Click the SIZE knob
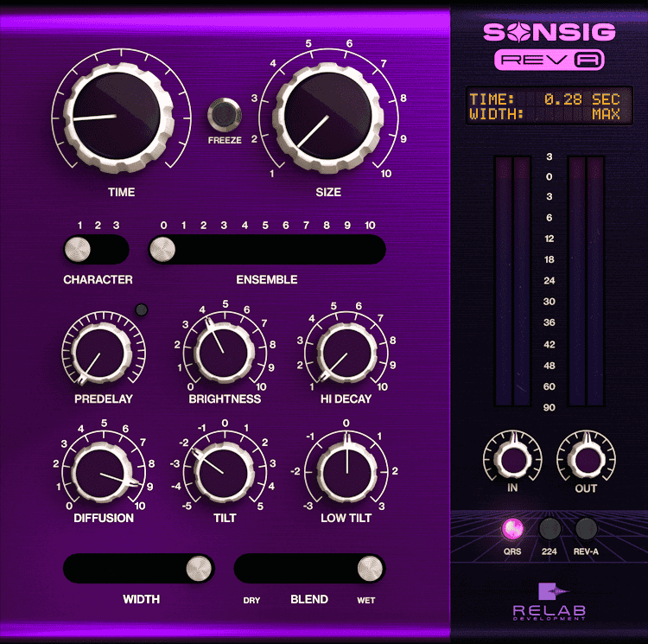 [328, 117]
